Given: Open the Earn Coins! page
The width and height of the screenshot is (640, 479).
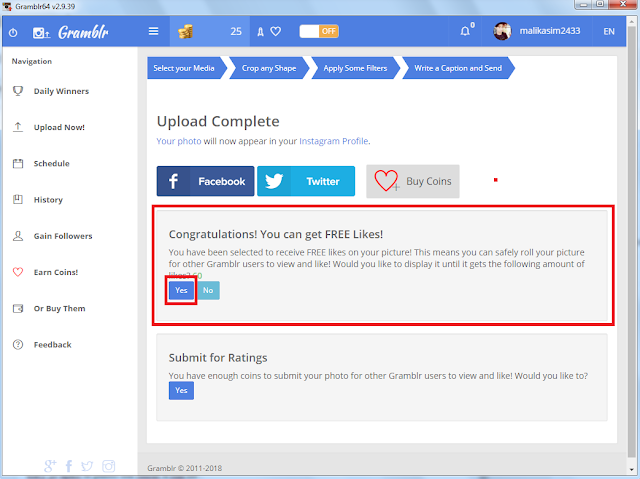Looking at the screenshot, I should [56, 273].
